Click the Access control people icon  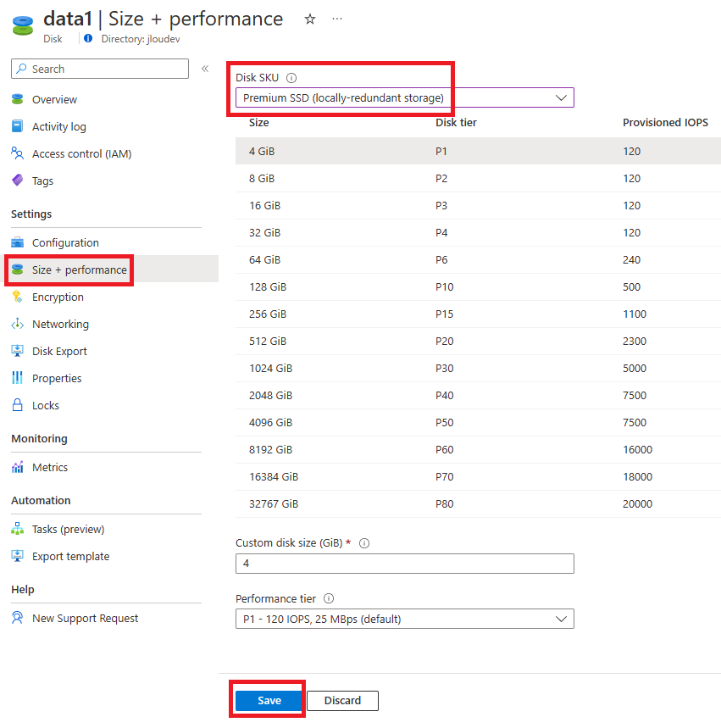coord(17,153)
